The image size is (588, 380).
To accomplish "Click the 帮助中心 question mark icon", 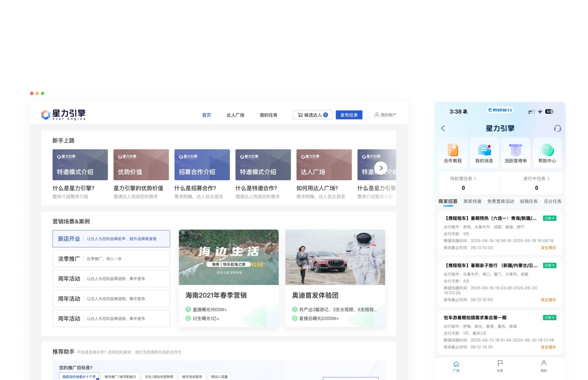I will point(547,150).
